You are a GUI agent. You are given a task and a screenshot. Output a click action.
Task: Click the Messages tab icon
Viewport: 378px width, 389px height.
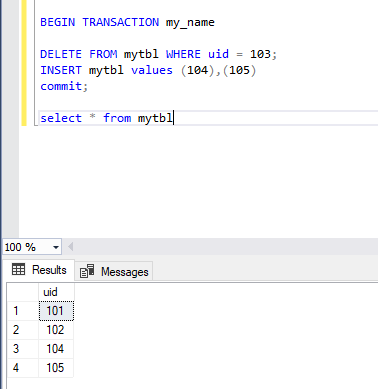pos(87,271)
